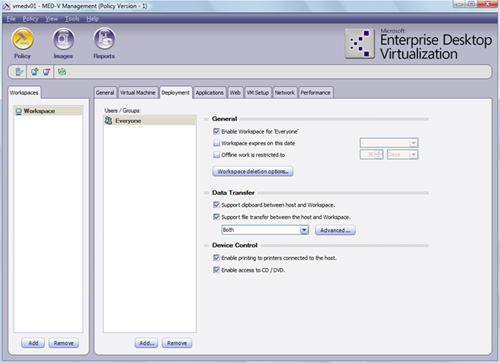Open the View menu
Viewport: 500px width, 363px height.
[52, 19]
